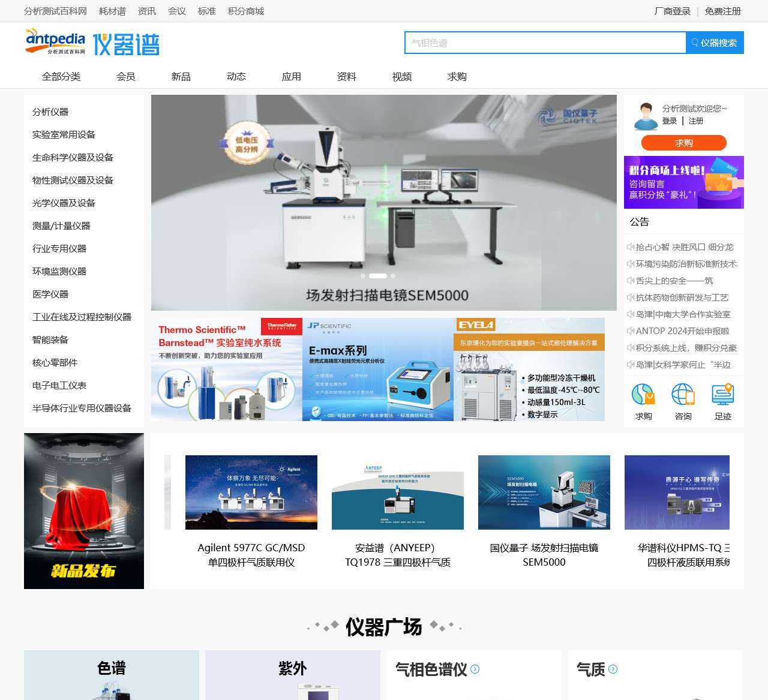Click the 求购 globe icon

[x=643, y=395]
